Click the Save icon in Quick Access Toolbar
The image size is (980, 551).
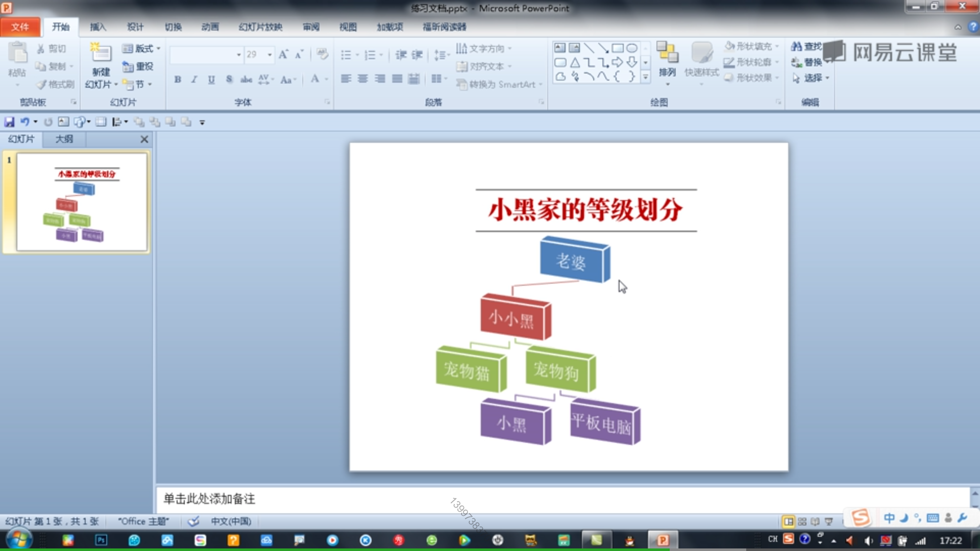tap(9, 121)
